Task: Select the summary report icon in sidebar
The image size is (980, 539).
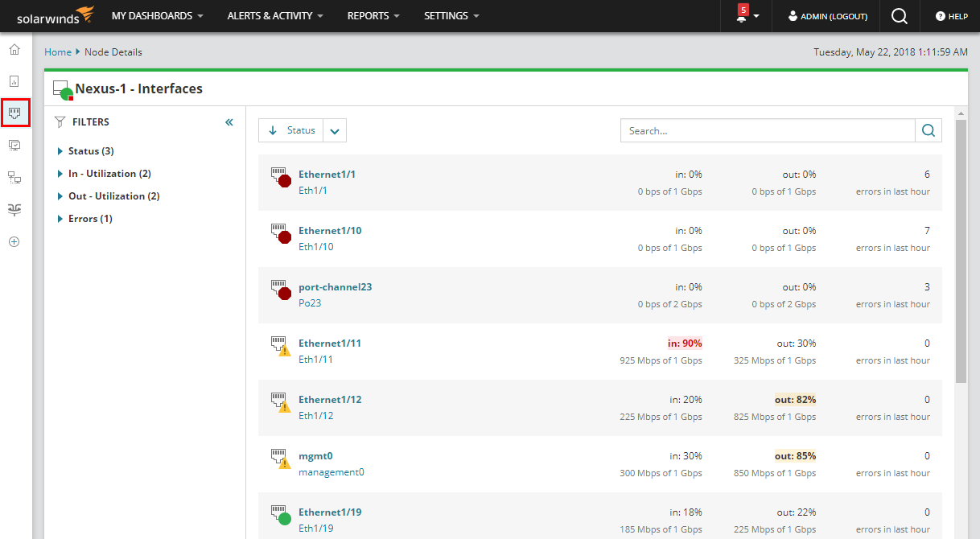Action: pos(14,80)
